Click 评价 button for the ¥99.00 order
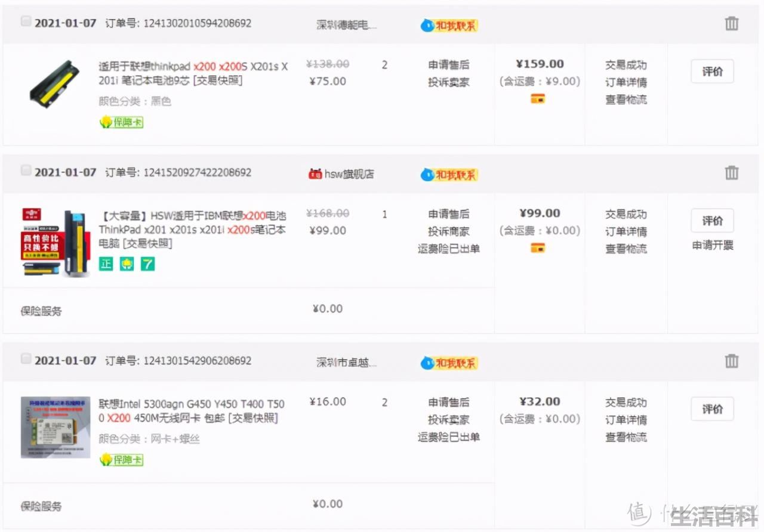The width and height of the screenshot is (764, 532). pyautogui.click(x=712, y=221)
